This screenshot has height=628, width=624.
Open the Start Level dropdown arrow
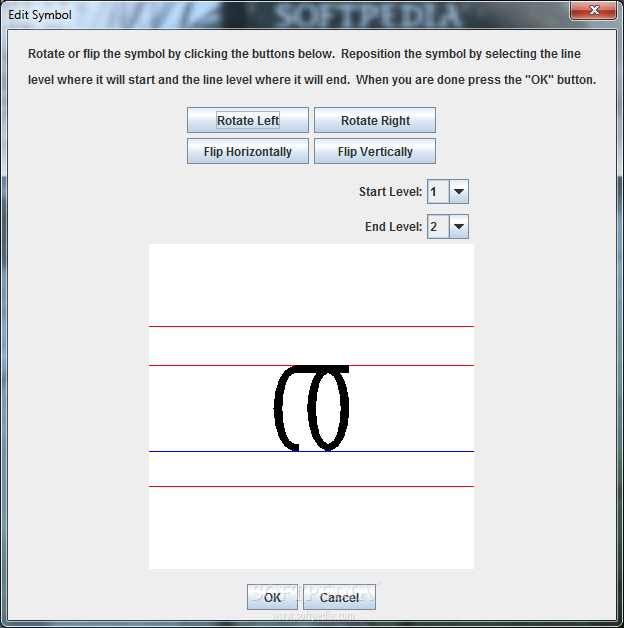(x=459, y=191)
